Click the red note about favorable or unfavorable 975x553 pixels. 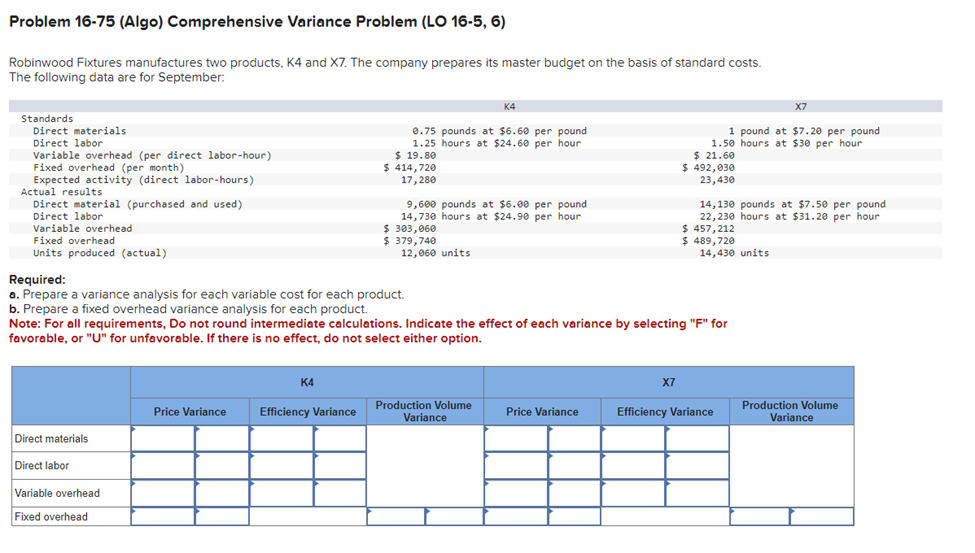point(368,331)
